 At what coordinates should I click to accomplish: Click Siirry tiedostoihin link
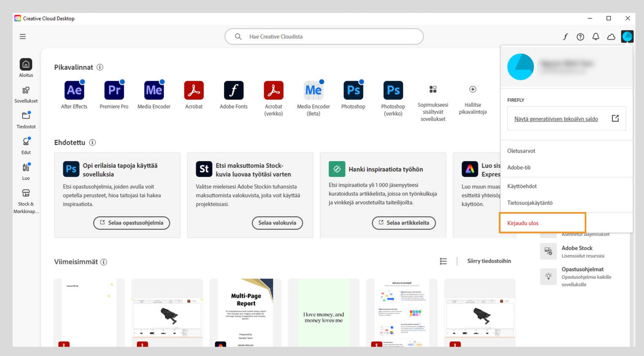tap(489, 261)
